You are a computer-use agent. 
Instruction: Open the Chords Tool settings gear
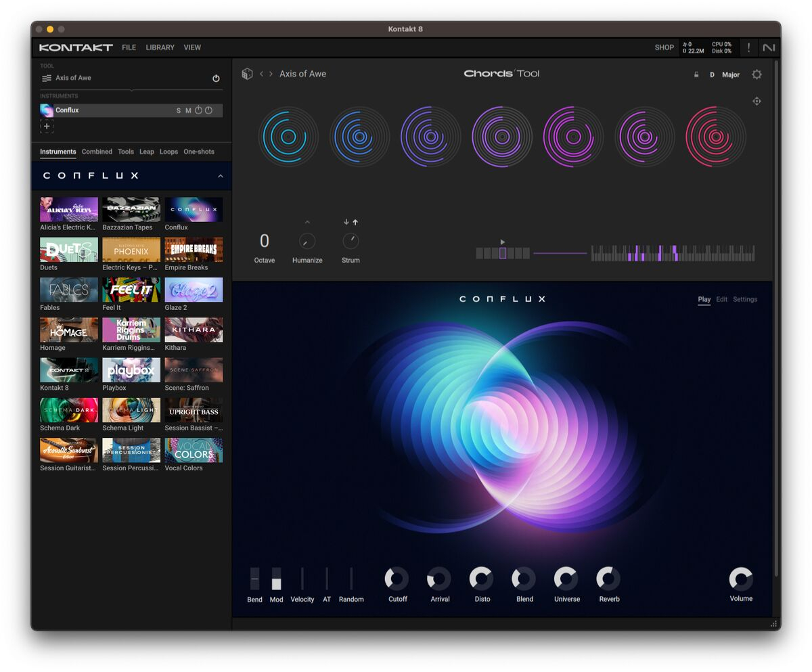[x=757, y=74]
